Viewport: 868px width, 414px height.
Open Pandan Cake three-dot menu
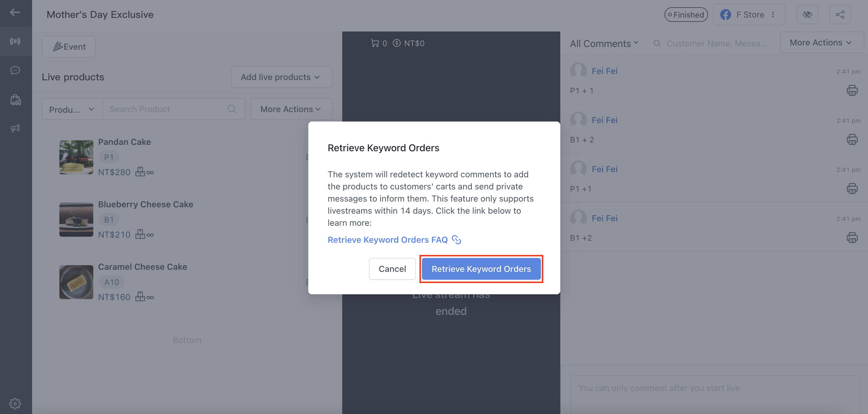click(306, 157)
